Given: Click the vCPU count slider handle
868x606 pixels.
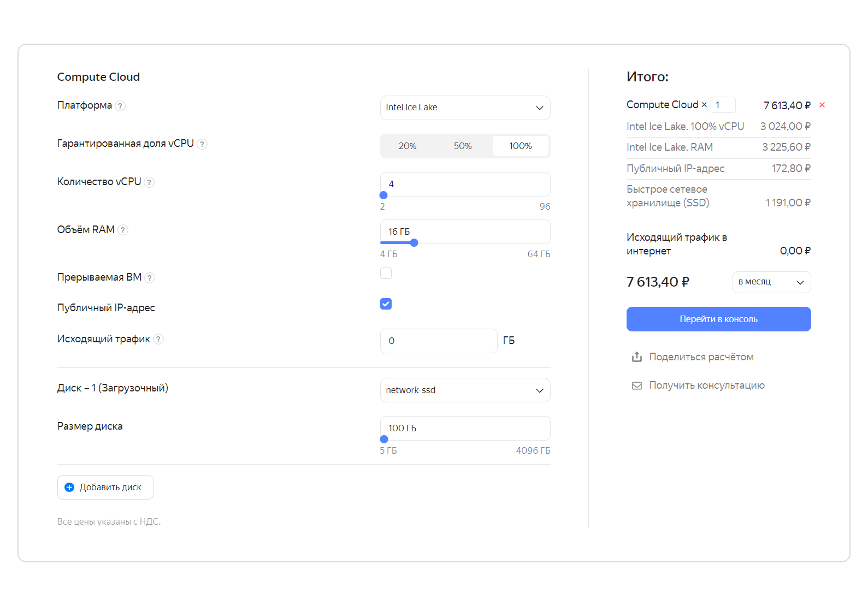Looking at the screenshot, I should pyautogui.click(x=383, y=195).
